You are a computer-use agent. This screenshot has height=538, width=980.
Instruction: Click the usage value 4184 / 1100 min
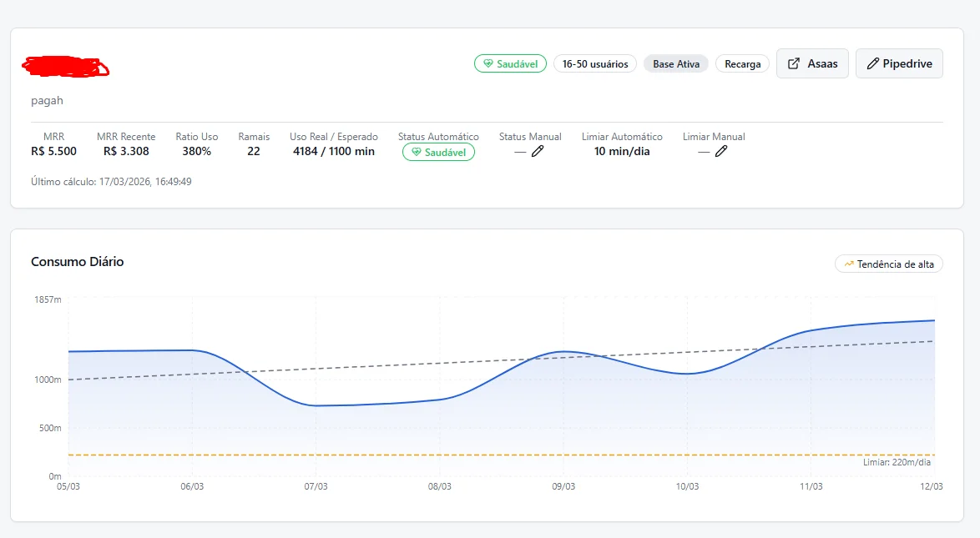coord(334,151)
